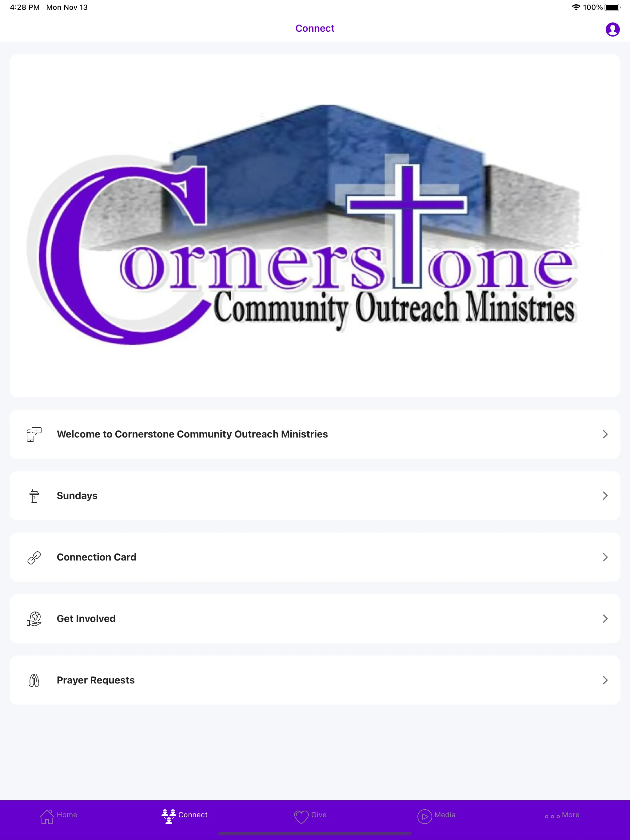Tap the Prayer Requests hands icon
Image resolution: width=630 pixels, height=840 pixels.
pos(34,680)
